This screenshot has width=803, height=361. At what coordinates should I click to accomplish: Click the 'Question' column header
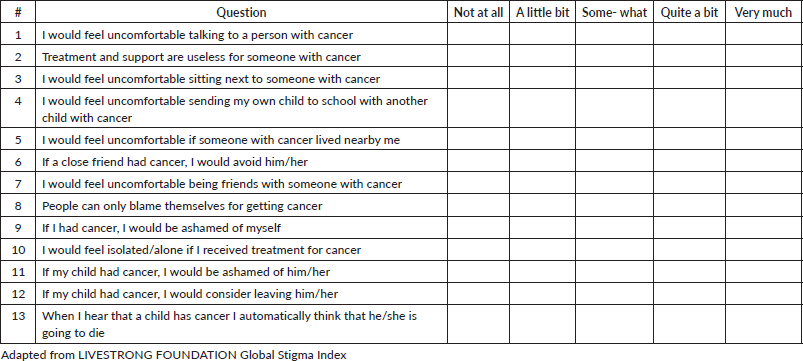pos(241,12)
